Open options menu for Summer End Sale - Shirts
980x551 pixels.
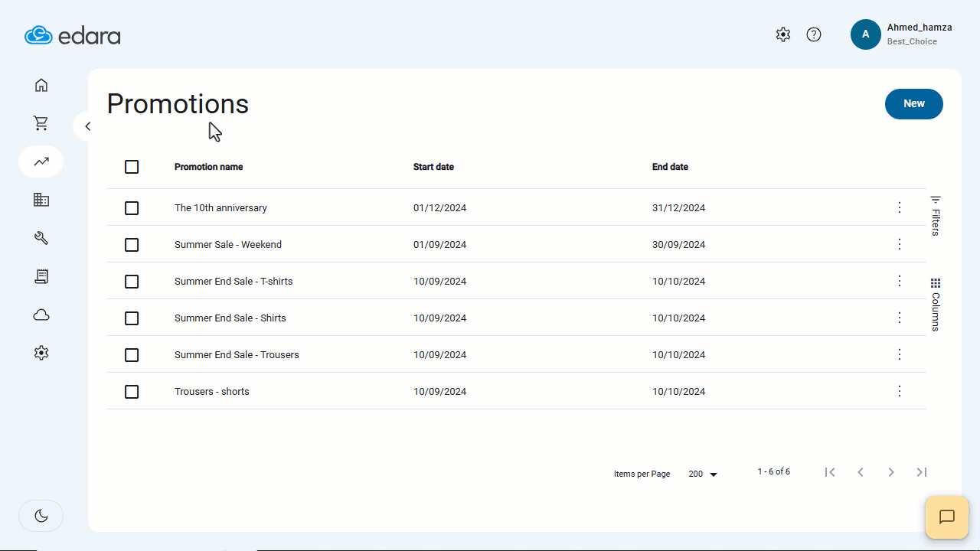(x=900, y=318)
